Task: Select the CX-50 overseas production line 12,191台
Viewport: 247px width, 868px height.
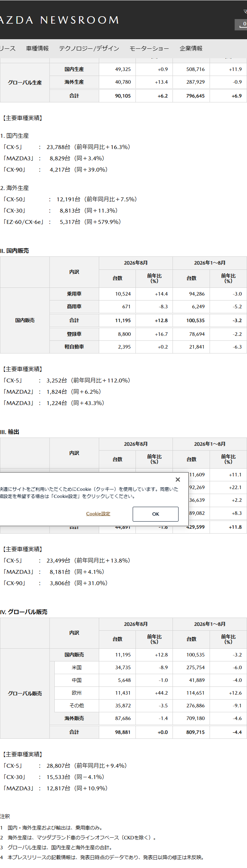Action: tap(70, 199)
